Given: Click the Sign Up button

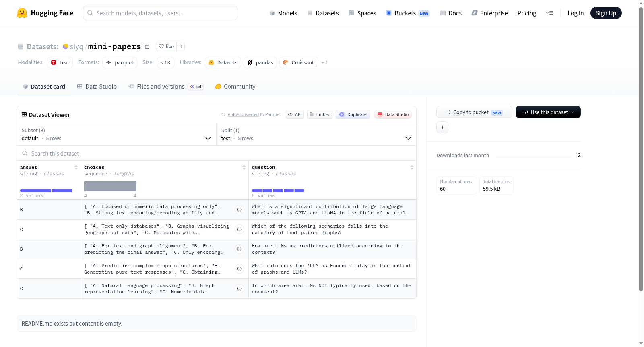Looking at the screenshot, I should (606, 13).
